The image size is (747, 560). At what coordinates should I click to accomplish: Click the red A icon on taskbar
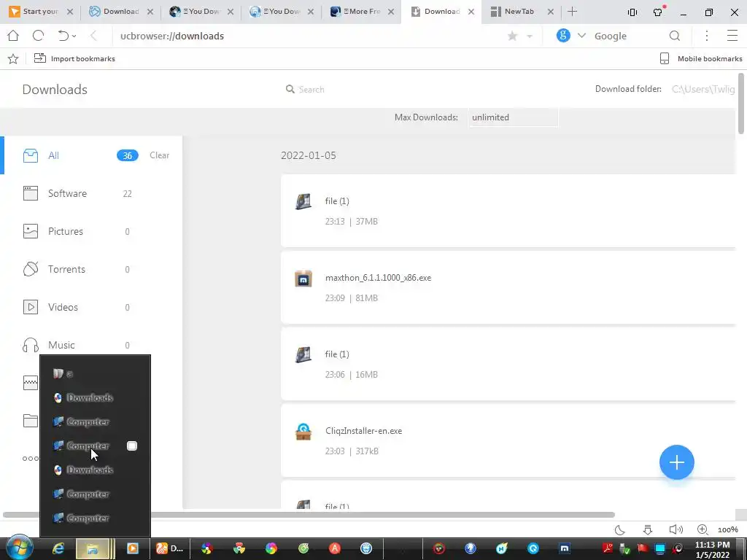pos(335,548)
